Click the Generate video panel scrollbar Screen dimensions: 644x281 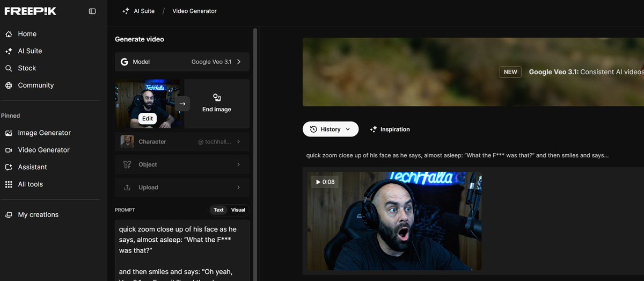click(x=255, y=154)
